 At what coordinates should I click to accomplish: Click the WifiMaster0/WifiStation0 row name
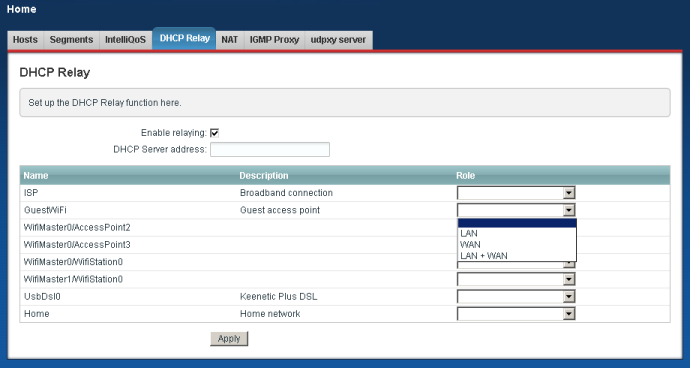(x=73, y=262)
